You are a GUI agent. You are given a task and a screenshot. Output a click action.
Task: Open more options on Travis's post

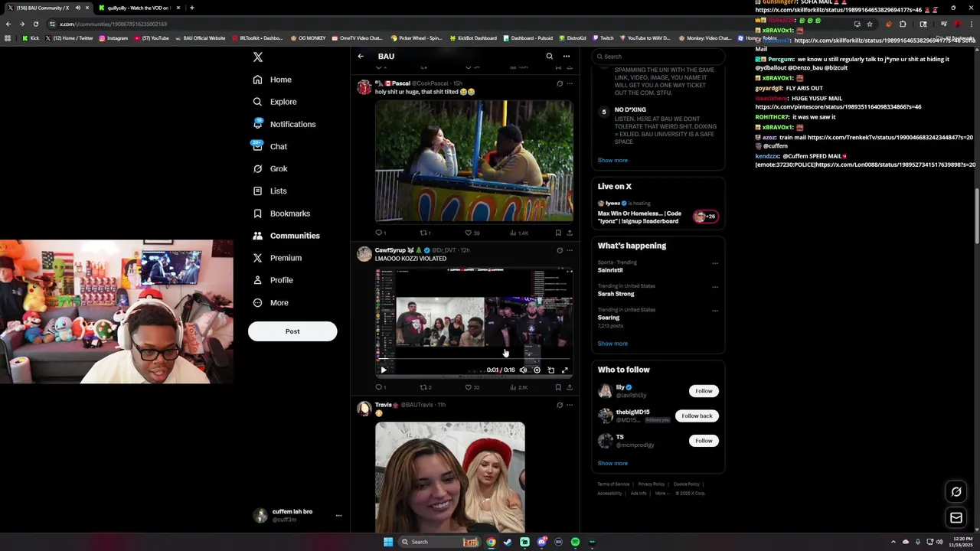[x=570, y=405]
